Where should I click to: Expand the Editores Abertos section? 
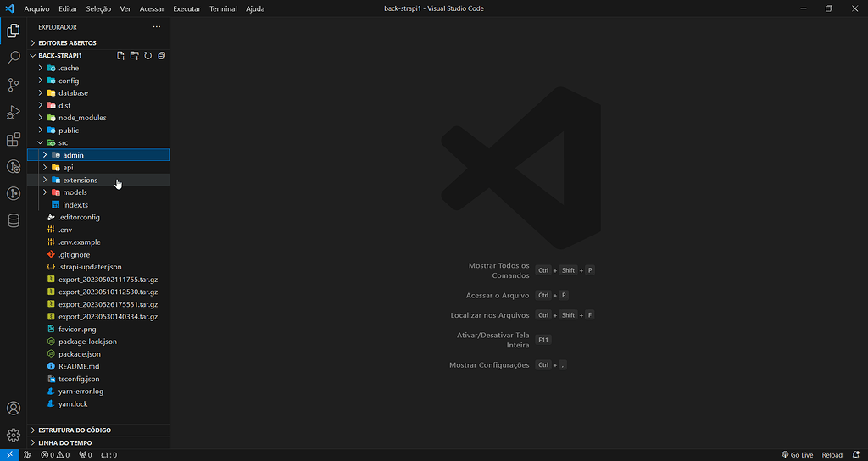coord(67,42)
